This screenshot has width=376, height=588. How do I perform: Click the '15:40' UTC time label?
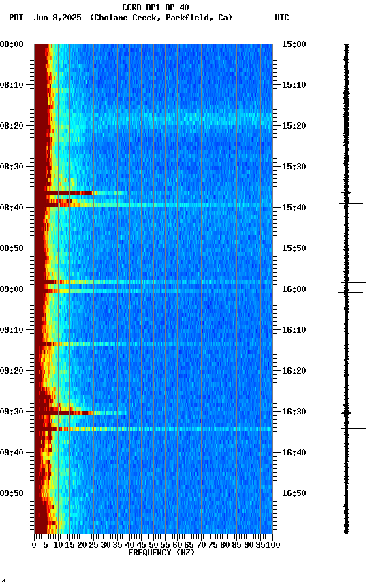pos(294,208)
